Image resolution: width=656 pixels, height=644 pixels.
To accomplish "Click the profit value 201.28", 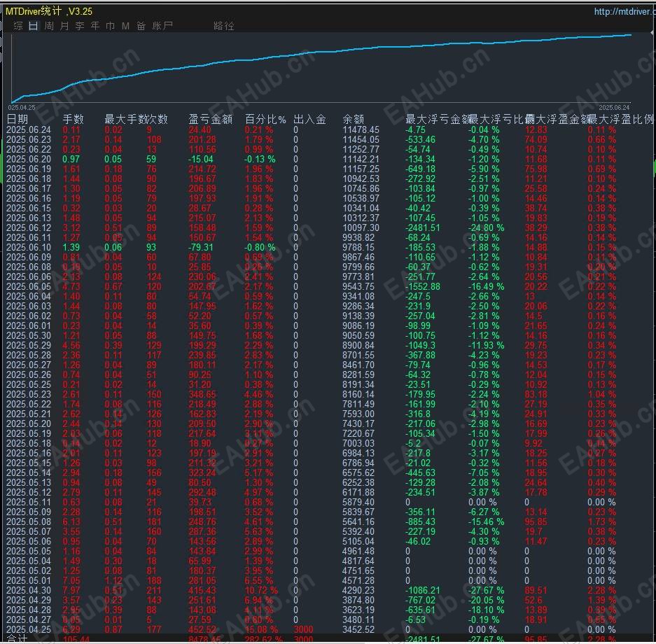I will pyautogui.click(x=202, y=139).
